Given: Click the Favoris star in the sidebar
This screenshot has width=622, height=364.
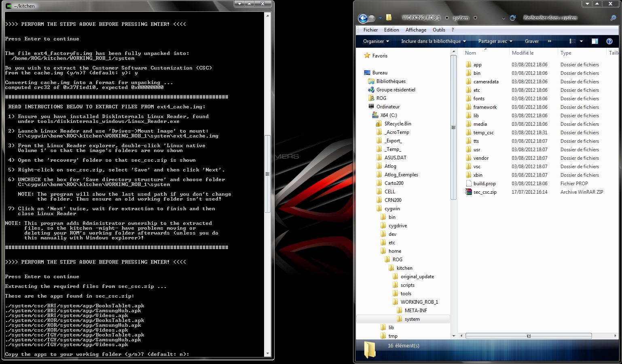Looking at the screenshot, I should [367, 56].
